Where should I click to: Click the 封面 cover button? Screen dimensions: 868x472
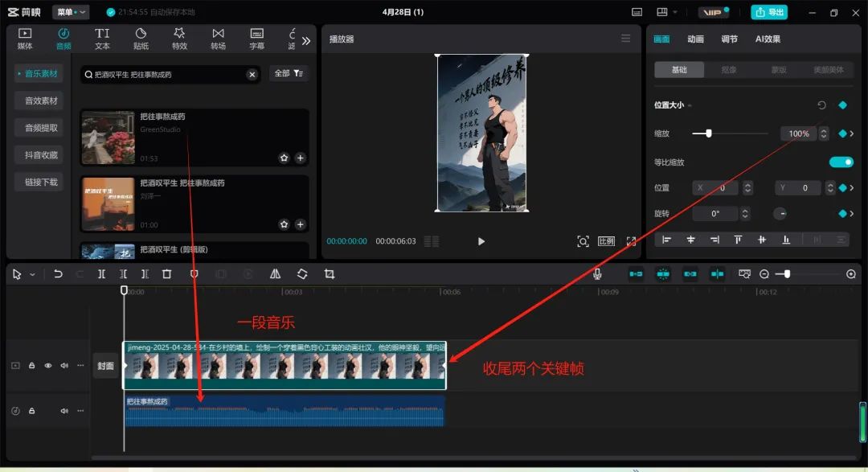pyautogui.click(x=106, y=366)
